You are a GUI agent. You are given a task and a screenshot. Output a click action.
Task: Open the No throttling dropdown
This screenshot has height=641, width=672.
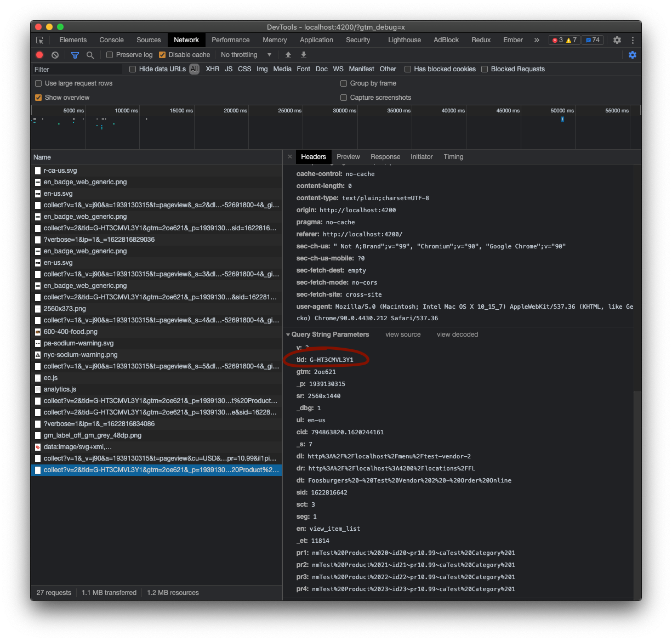pos(246,55)
